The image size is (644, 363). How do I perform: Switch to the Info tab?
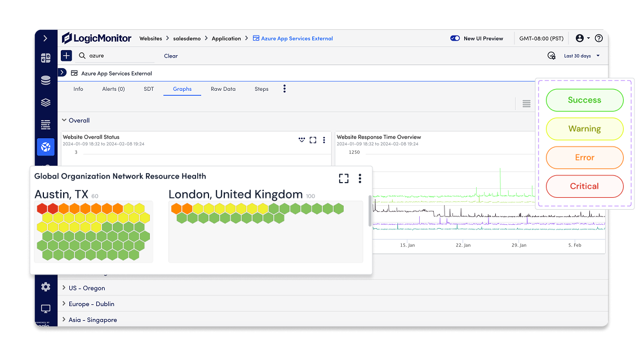coord(78,89)
